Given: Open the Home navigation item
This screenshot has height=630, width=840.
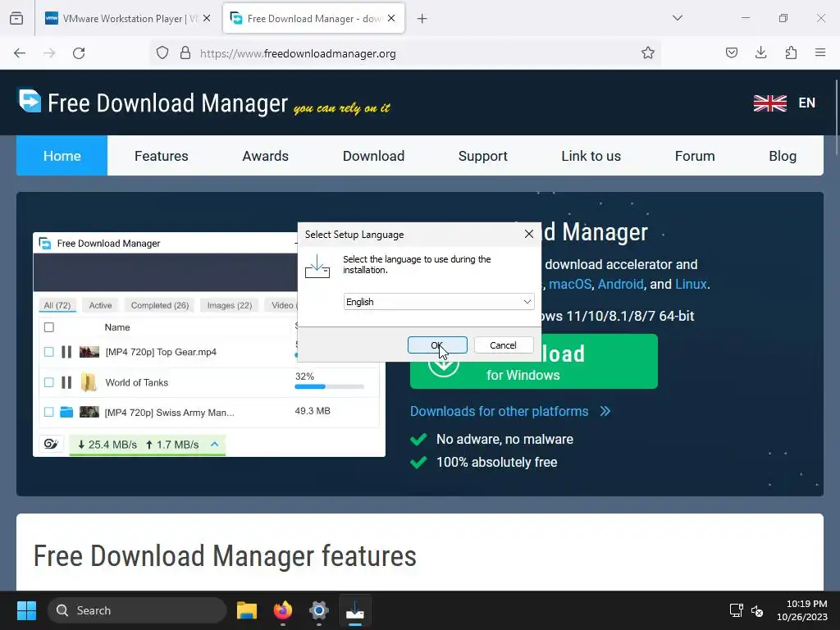Looking at the screenshot, I should (x=62, y=156).
